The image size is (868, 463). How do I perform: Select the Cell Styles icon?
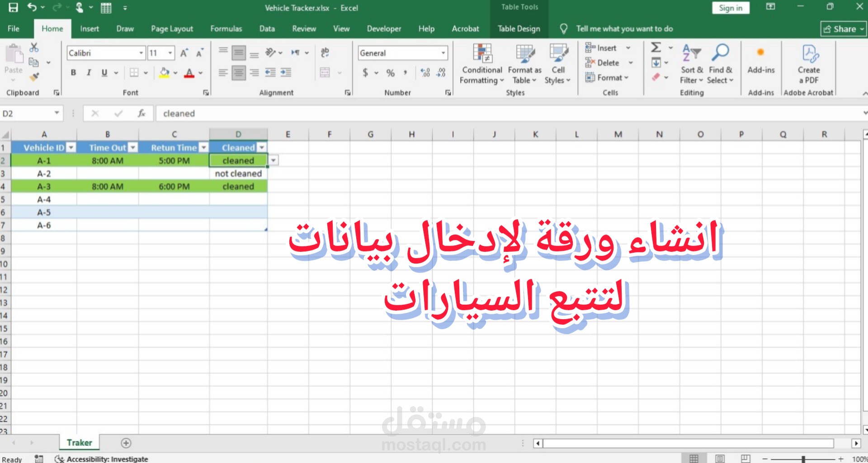click(558, 63)
